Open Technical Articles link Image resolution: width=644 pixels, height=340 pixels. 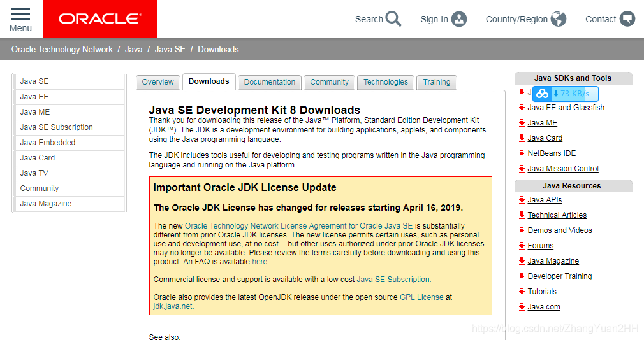tap(557, 215)
